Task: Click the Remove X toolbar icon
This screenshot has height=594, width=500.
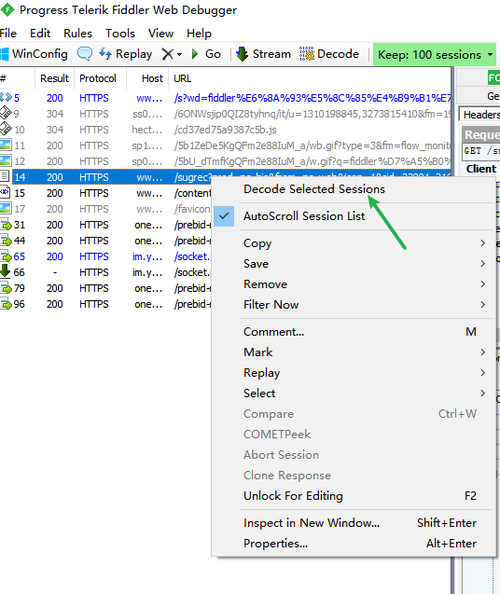Action: tap(167, 54)
